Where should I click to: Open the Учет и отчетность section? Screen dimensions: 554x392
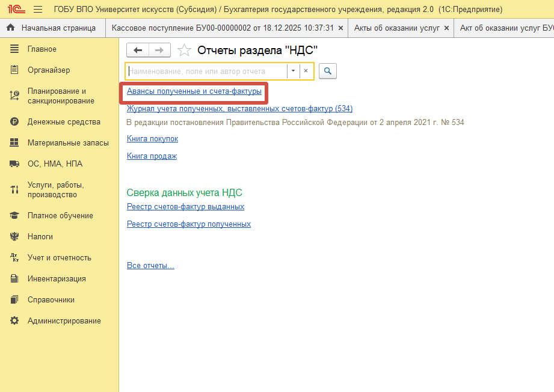click(60, 257)
